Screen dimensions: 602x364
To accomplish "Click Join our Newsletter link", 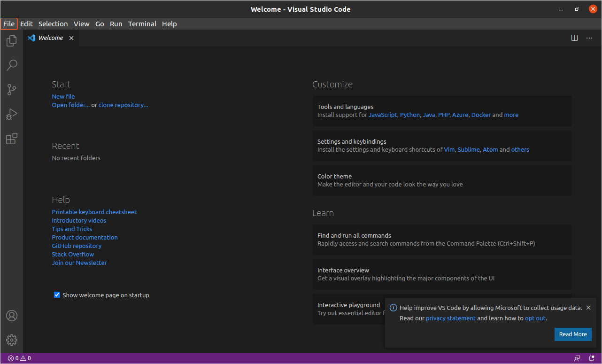I will tap(79, 263).
